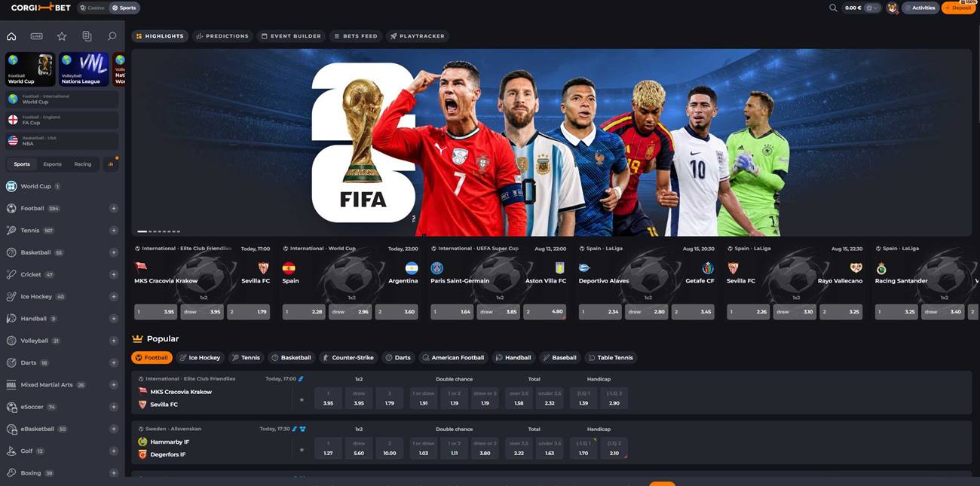Bet on Sevilla FC at 1.79 in list
This screenshot has width=980, height=486.
pos(389,399)
